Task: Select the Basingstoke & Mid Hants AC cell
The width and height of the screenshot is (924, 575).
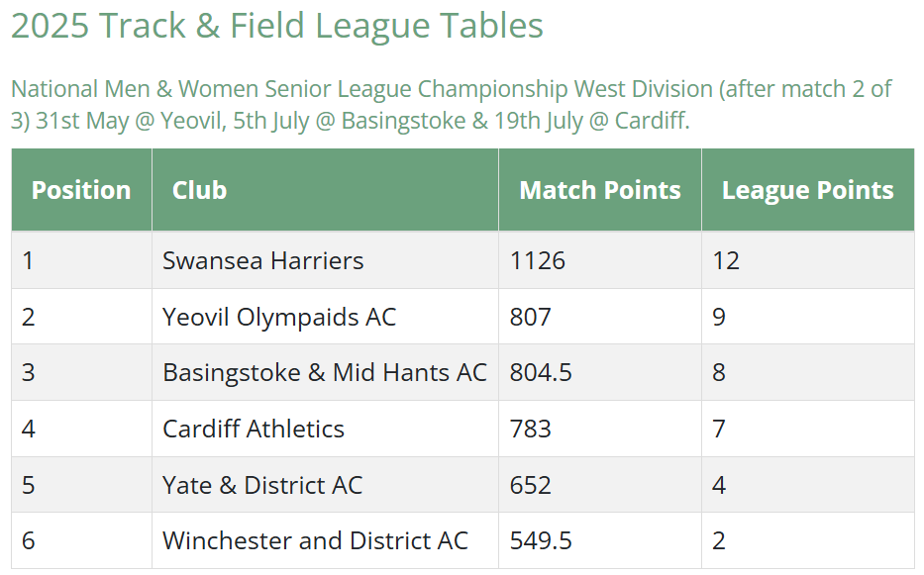Action: pyautogui.click(x=325, y=373)
